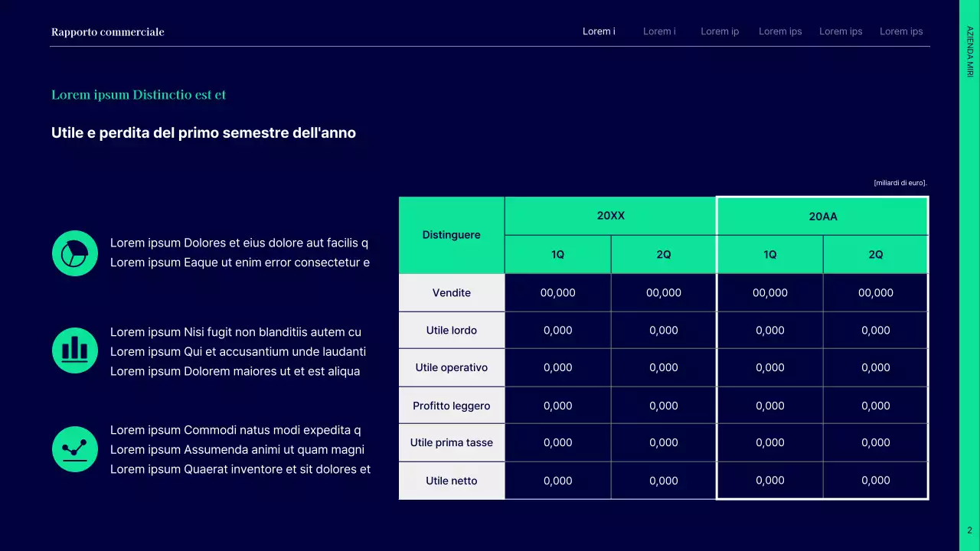Click the green 'Lorem ipsum Distinctio est et' subtitle

click(139, 95)
